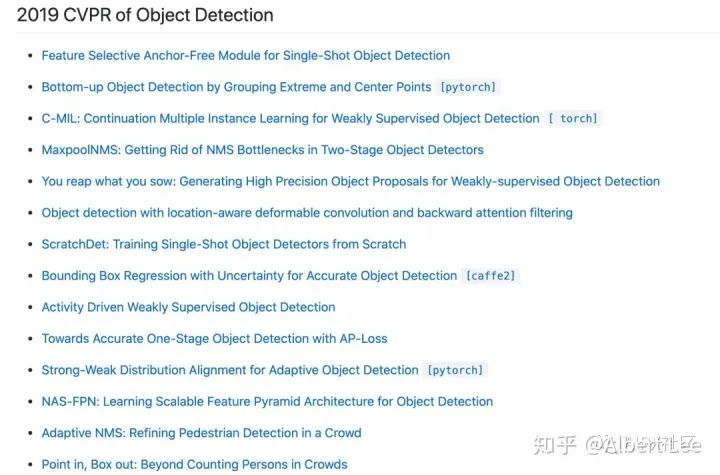Open MaxpoolNMS Two-Stage Object Detectors link
Viewport: 720px width, 475px height.
[263, 150]
